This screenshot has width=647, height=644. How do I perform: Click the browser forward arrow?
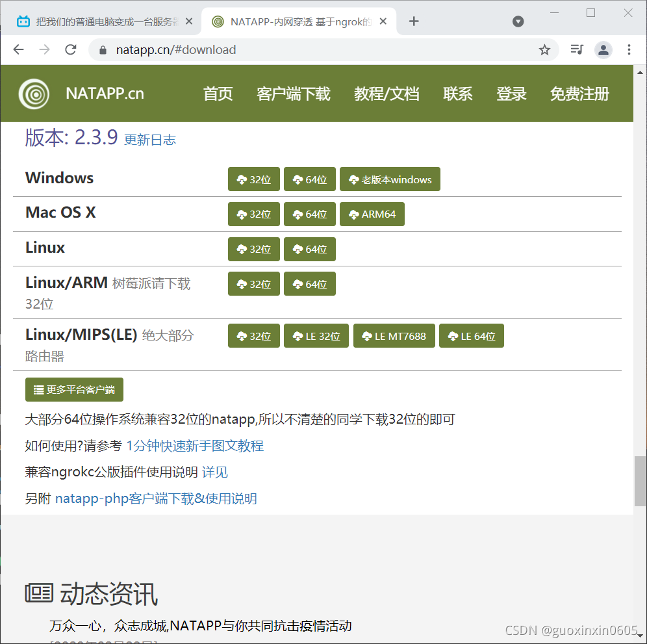tap(44, 49)
